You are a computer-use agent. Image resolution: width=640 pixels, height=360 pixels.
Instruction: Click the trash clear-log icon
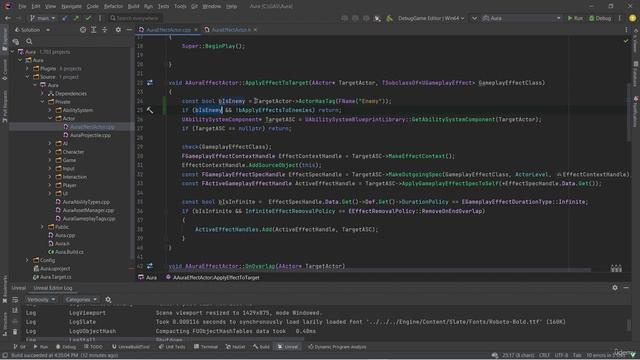15,331
